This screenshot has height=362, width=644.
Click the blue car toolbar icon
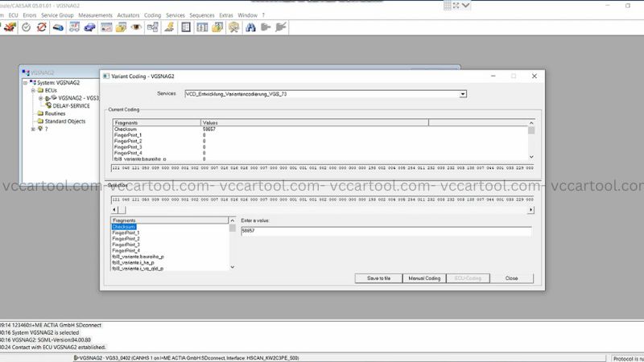pos(89,27)
